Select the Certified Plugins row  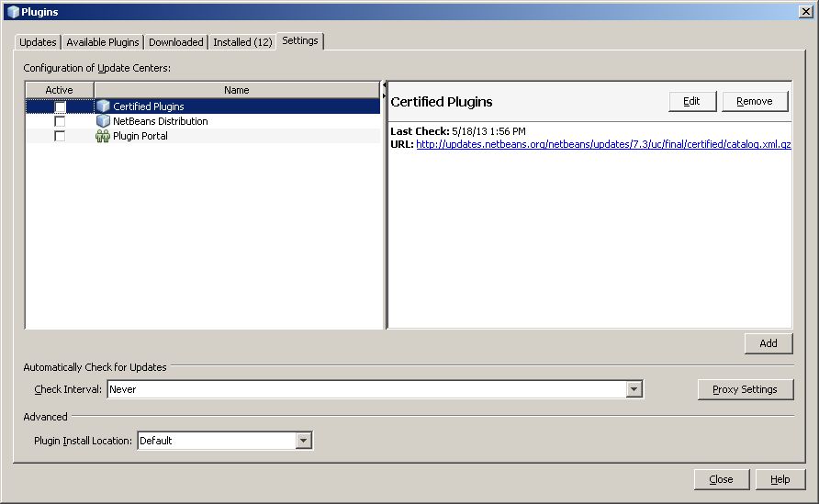203,106
